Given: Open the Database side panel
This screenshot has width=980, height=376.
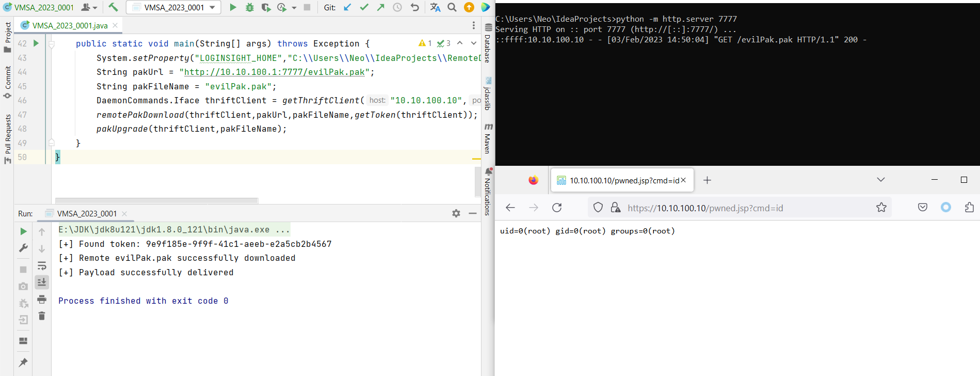Looking at the screenshot, I should point(488,43).
